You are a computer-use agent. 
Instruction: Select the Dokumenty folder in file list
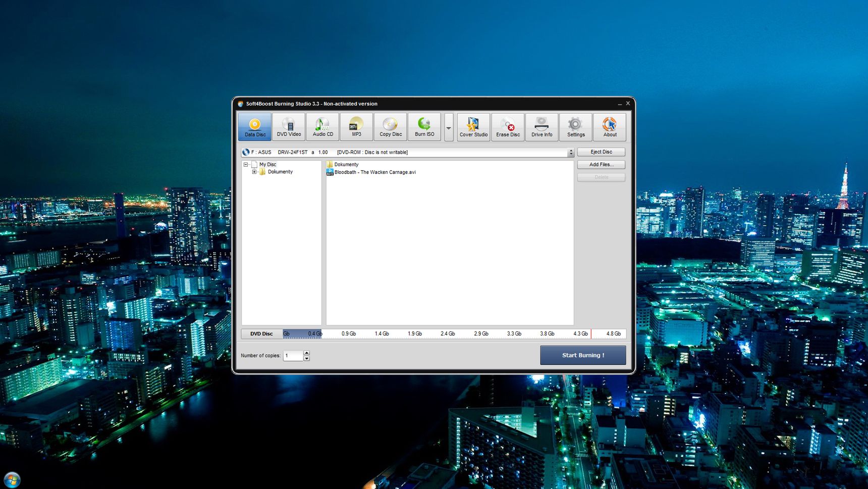(x=346, y=165)
